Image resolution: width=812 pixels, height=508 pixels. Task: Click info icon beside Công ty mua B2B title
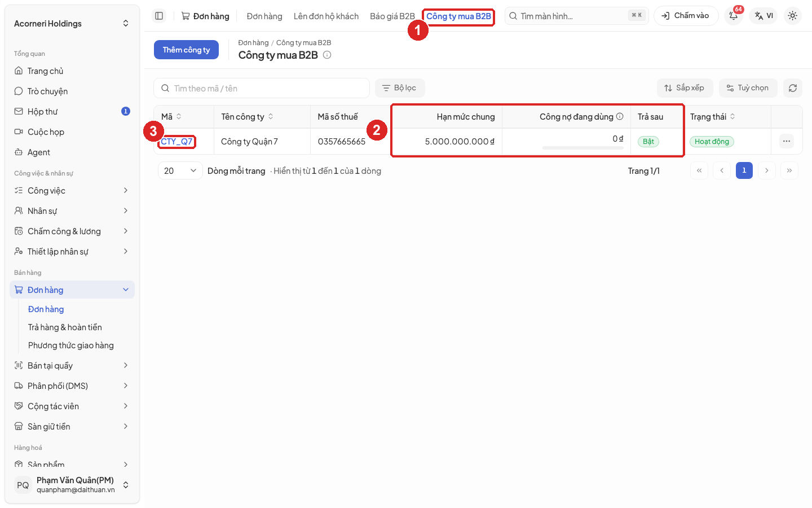point(327,55)
